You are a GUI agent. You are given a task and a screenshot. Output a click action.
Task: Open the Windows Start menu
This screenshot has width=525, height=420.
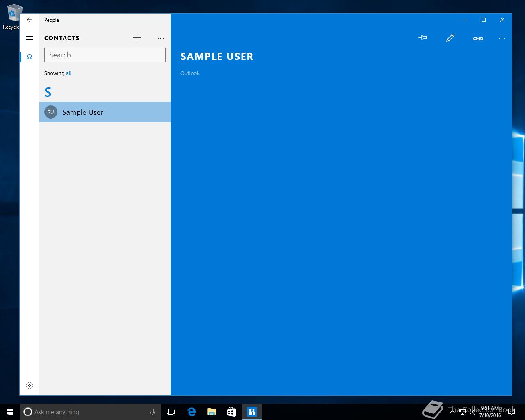10,412
